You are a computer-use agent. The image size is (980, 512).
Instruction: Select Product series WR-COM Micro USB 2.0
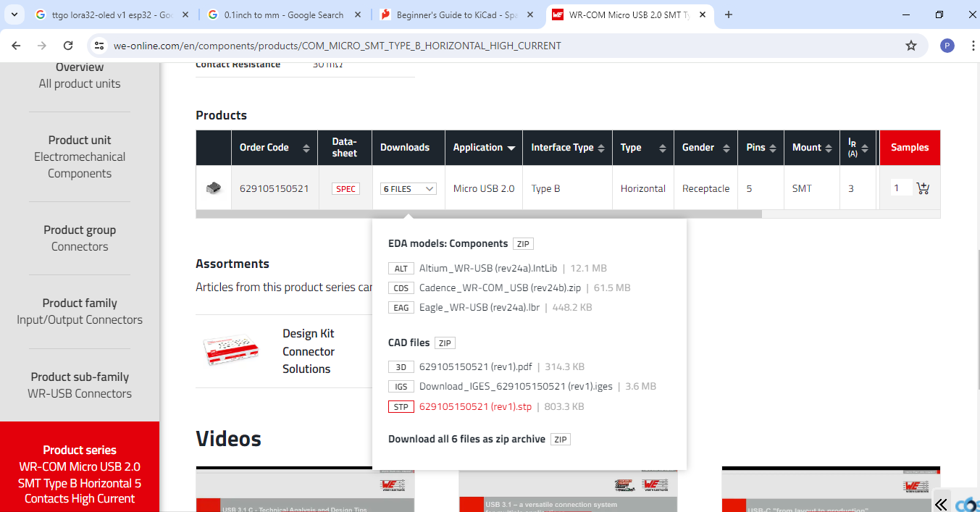pyautogui.click(x=80, y=474)
